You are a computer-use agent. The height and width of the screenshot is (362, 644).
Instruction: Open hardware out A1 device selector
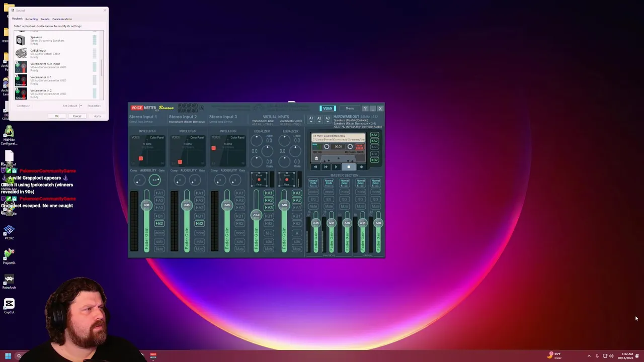coord(311,119)
